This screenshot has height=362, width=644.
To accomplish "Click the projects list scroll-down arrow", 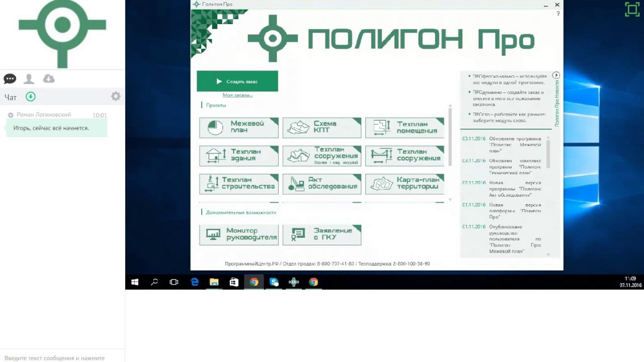I will pos(449,200).
